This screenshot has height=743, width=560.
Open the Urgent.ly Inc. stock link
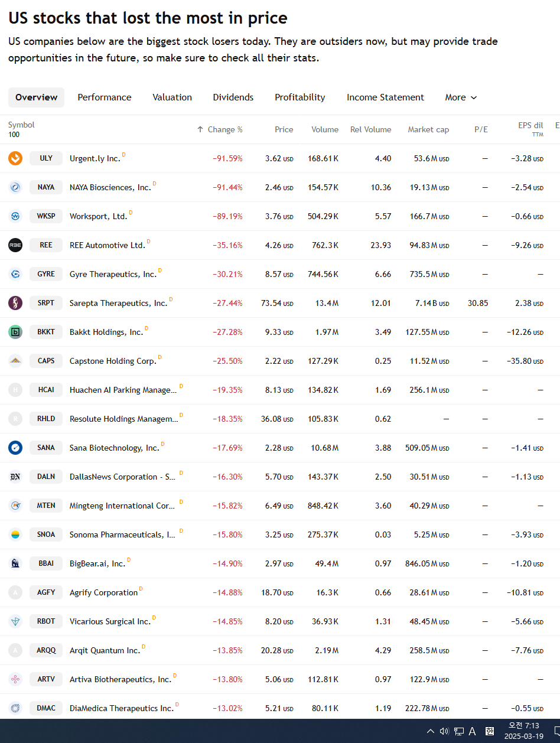95,158
